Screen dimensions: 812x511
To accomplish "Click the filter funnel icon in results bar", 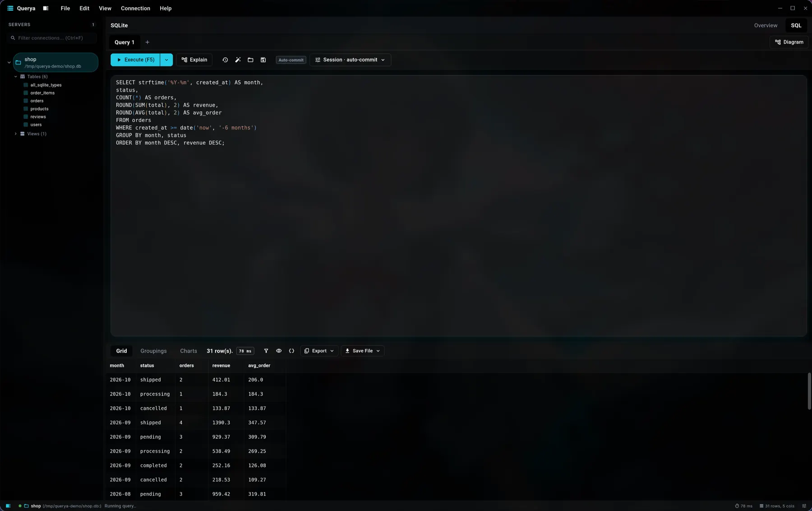I will pos(266,351).
